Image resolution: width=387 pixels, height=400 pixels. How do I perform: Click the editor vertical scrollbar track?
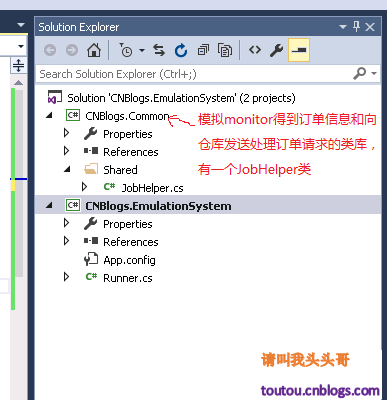click(x=19, y=182)
